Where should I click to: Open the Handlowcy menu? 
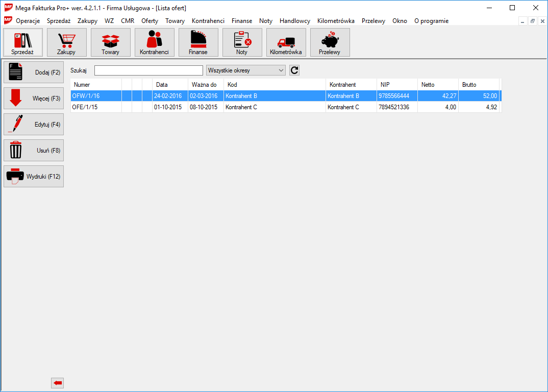click(x=294, y=21)
